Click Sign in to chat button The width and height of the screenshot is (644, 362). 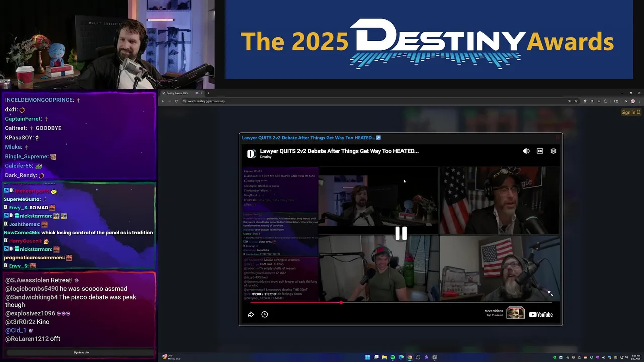(82, 353)
